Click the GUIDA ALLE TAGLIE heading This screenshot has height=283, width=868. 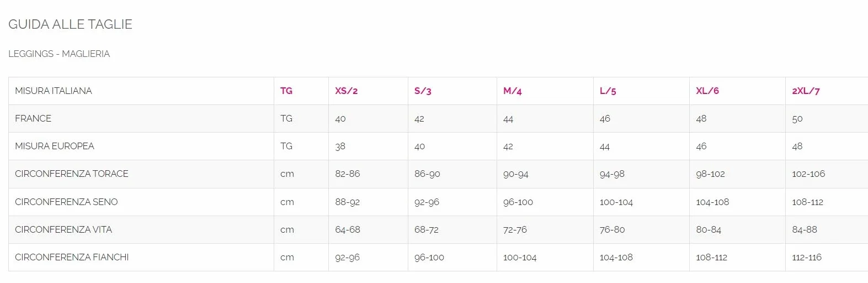tap(70, 24)
